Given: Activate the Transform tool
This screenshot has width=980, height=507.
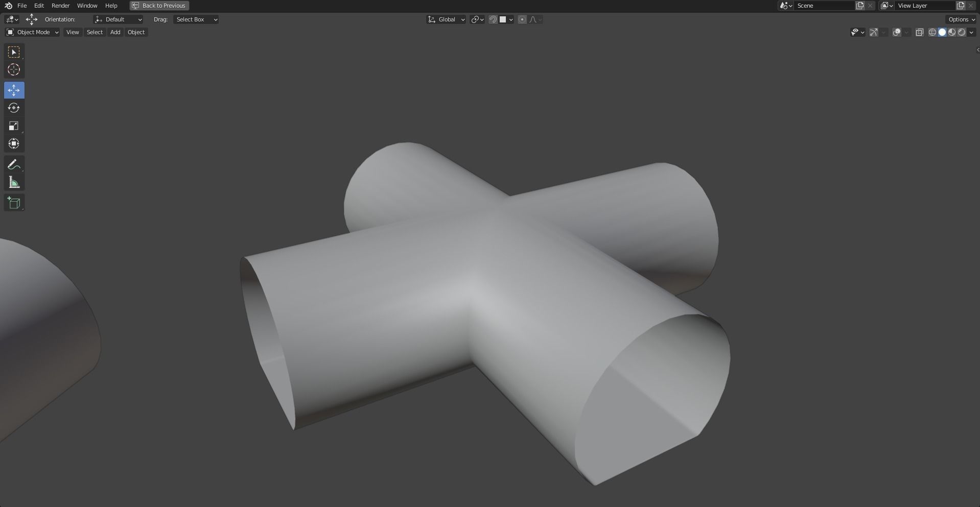Looking at the screenshot, I should [14, 144].
